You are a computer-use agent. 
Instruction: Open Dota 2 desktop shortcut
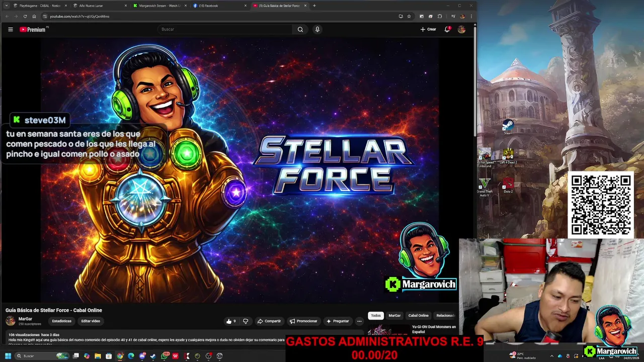(508, 186)
